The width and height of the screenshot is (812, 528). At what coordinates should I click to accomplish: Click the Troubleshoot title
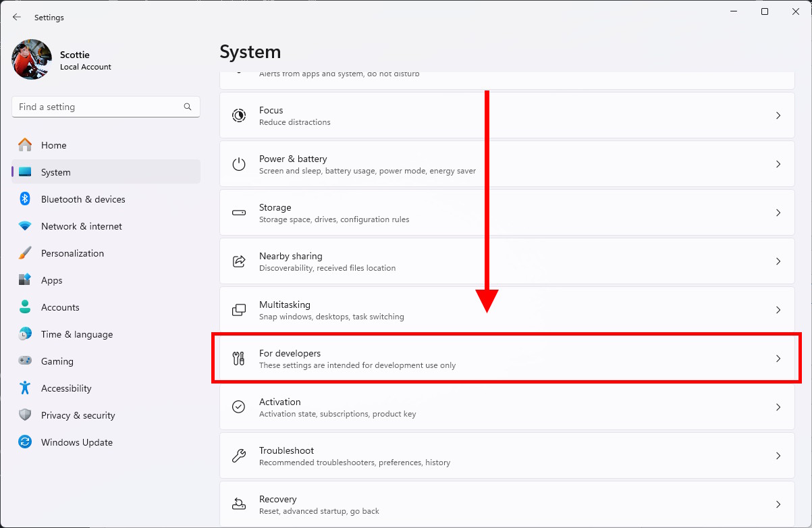point(286,450)
